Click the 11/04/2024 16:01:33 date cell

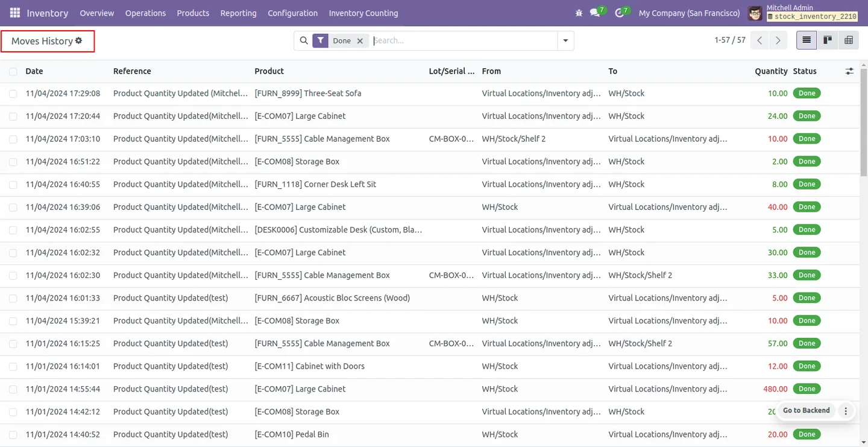[63, 298]
